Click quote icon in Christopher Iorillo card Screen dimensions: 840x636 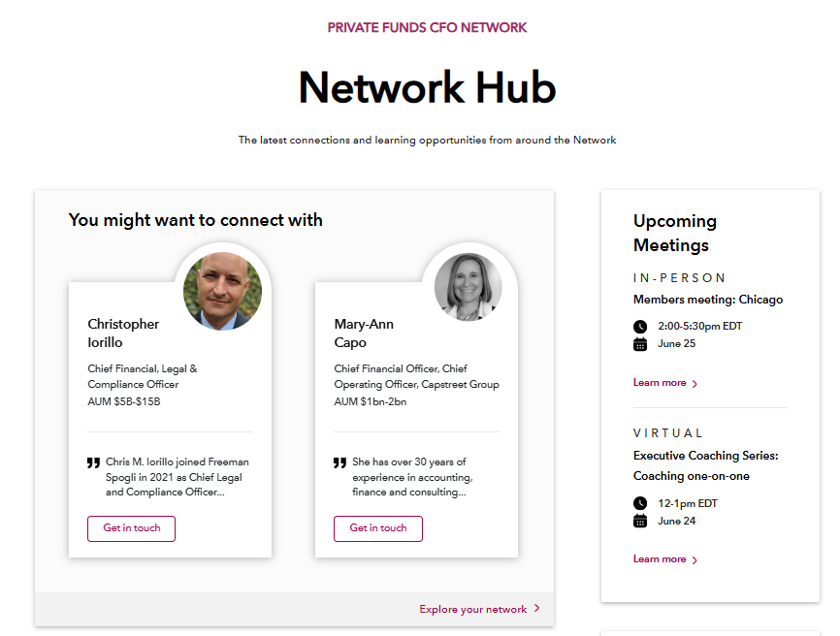pos(94,463)
